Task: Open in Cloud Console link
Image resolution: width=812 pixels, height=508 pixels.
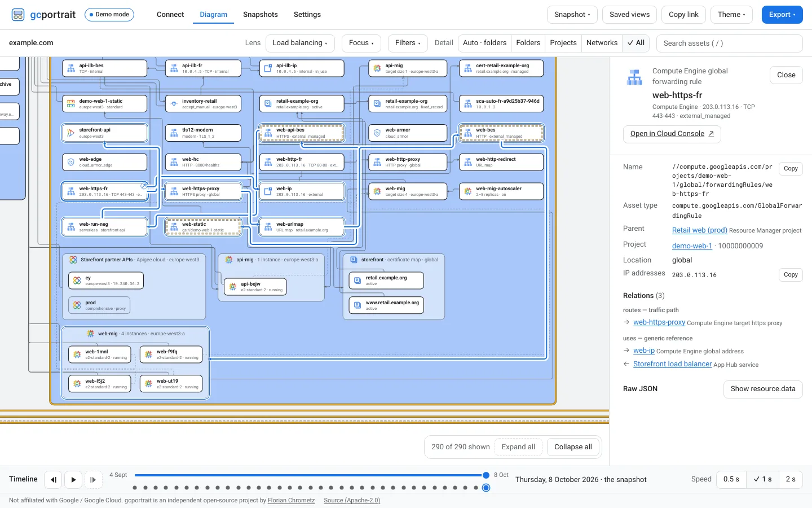Action: pyautogui.click(x=672, y=134)
